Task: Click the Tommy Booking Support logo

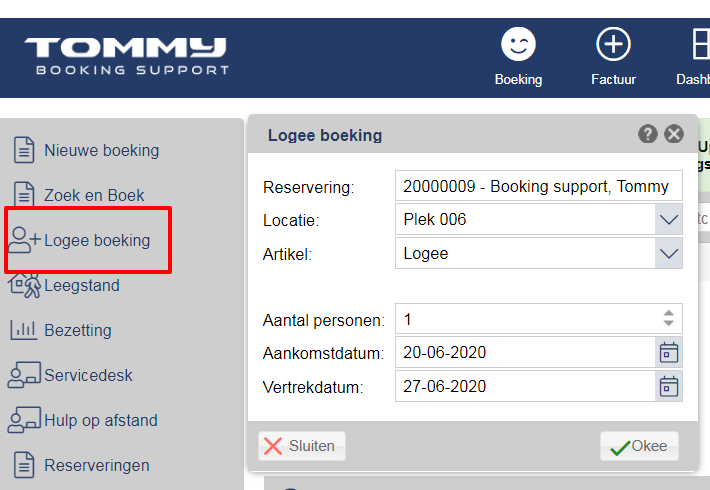Action: [126, 56]
